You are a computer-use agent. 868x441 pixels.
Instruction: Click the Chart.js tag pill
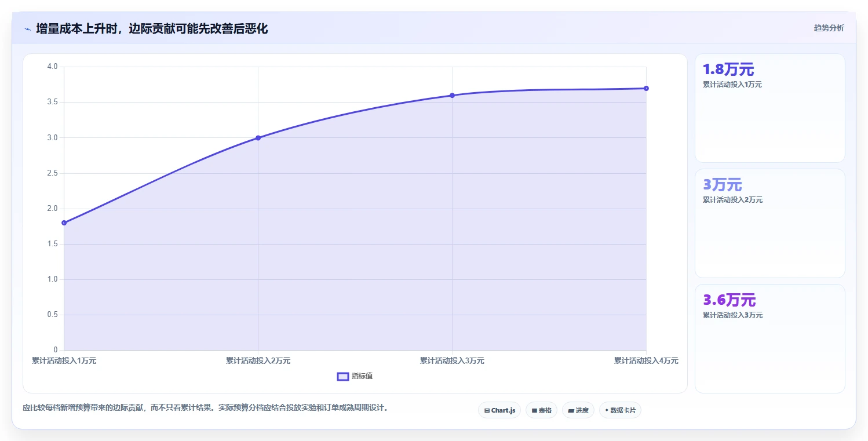tap(499, 410)
